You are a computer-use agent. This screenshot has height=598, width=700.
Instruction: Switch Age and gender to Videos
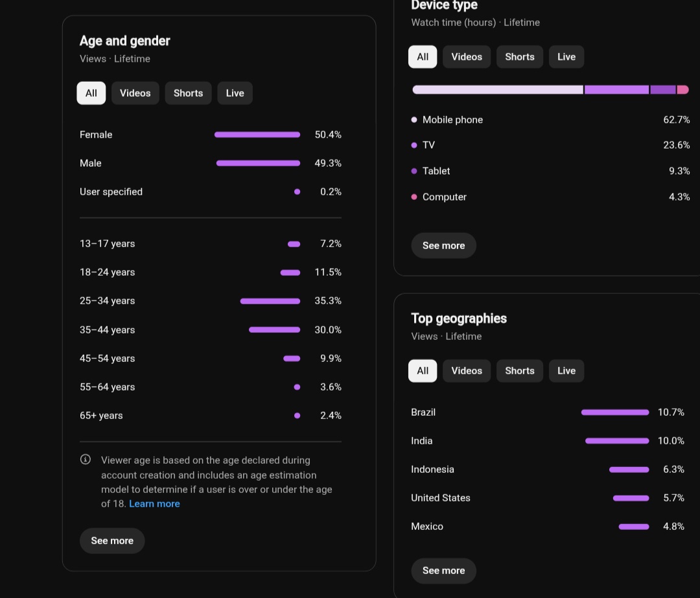tap(135, 93)
